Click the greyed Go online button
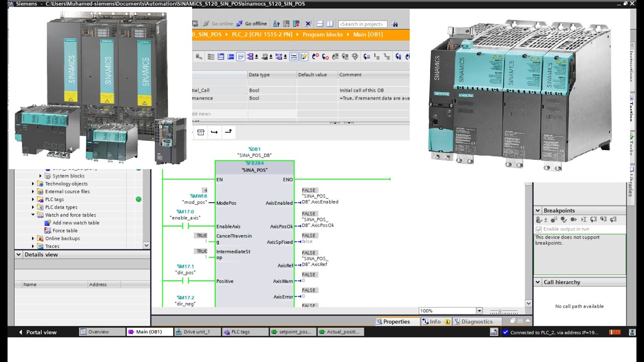 pyautogui.click(x=218, y=24)
